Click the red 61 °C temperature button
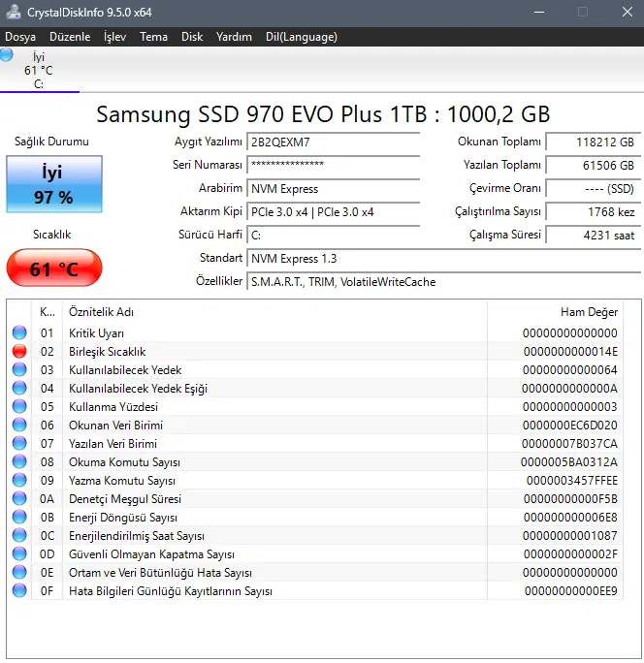Viewport: 644px width, 663px height. (x=54, y=268)
